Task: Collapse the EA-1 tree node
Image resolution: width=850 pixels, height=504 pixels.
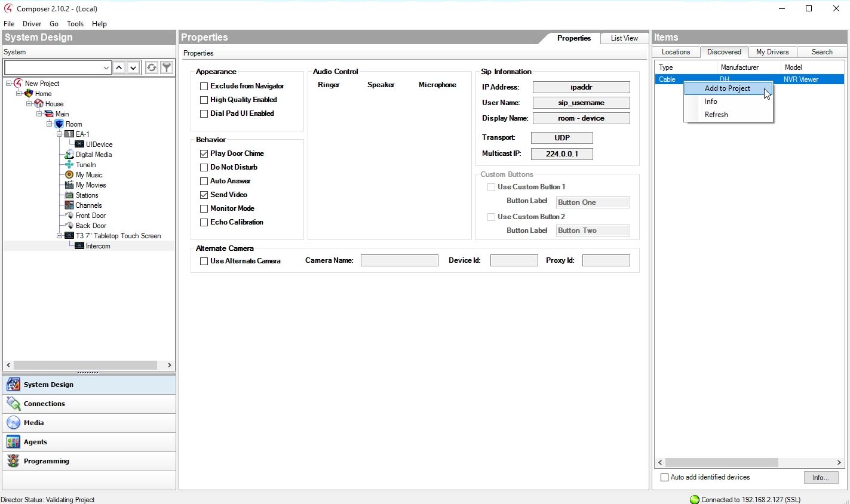Action: point(60,134)
